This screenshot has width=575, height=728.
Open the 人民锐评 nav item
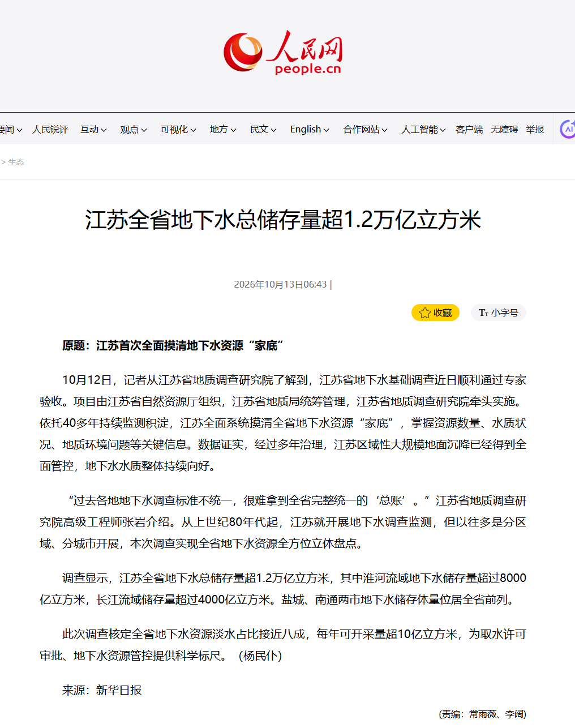point(50,130)
